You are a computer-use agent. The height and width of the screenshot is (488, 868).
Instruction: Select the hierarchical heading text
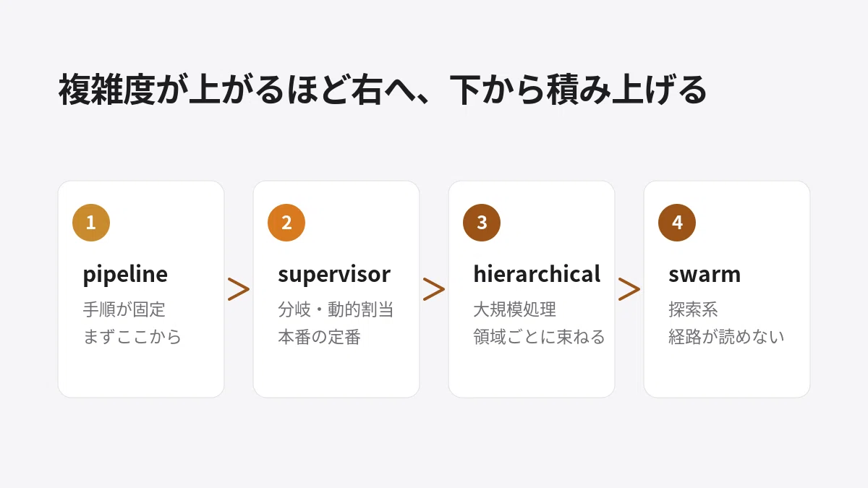pos(537,274)
